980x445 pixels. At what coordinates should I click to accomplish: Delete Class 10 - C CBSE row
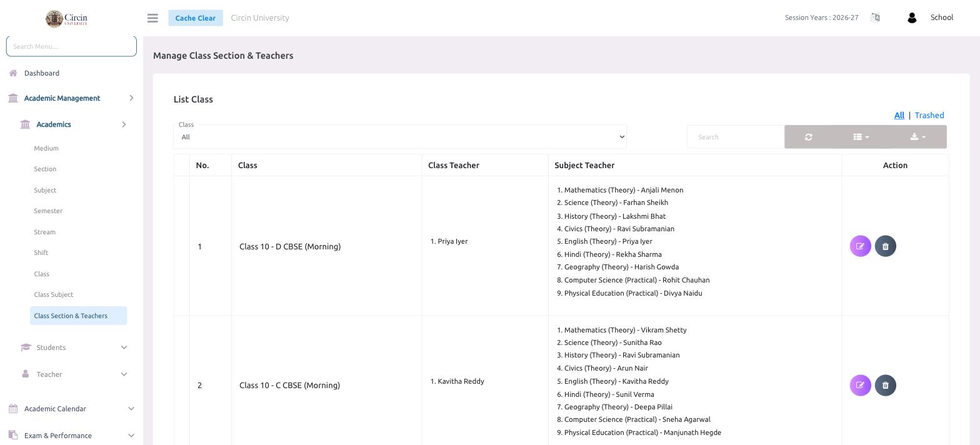tap(885, 386)
